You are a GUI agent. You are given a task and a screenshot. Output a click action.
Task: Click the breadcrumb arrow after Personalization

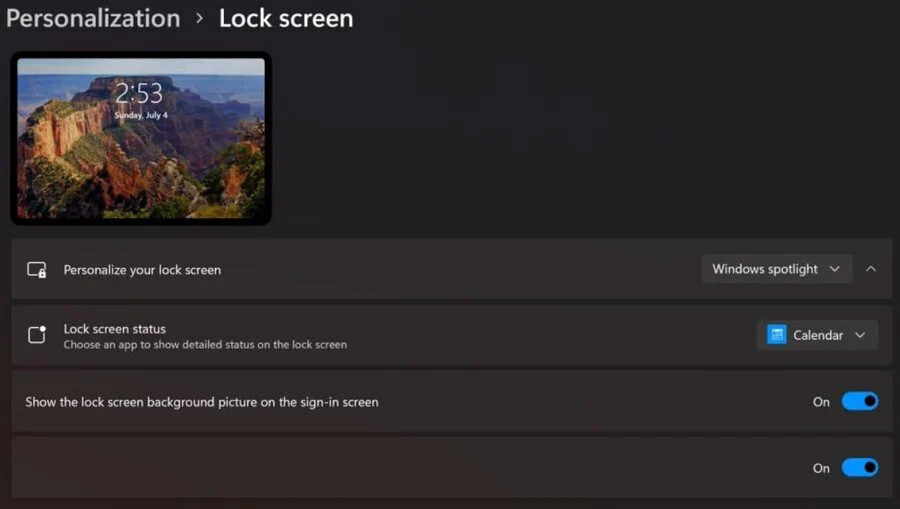199,18
